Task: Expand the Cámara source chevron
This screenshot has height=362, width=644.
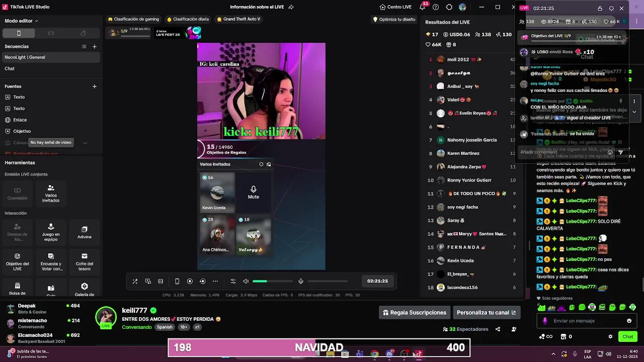Action: coord(85,143)
